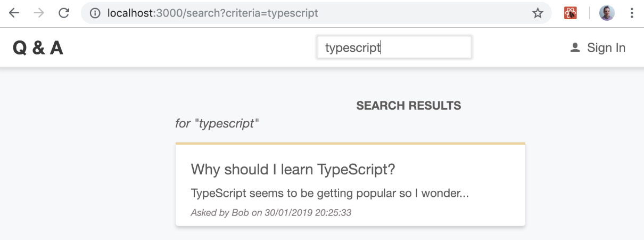This screenshot has width=644, height=240.
Task: Reload the current page
Action: pos(64,13)
